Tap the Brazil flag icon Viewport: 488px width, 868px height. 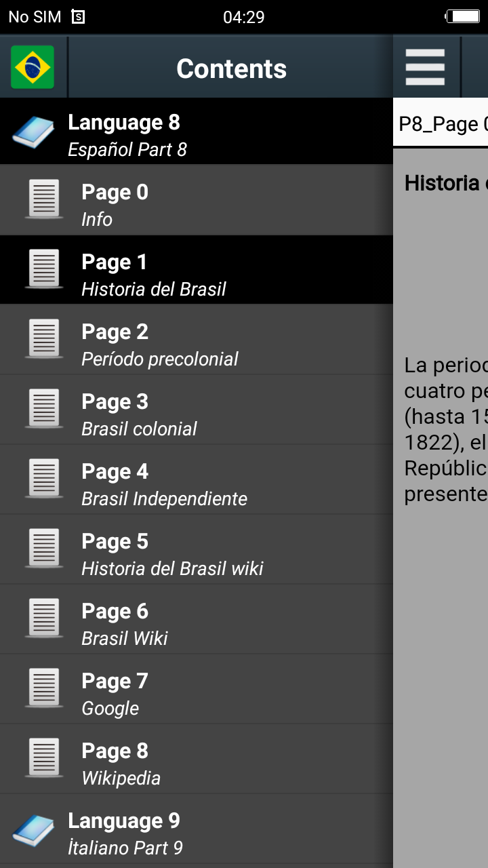[x=33, y=67]
